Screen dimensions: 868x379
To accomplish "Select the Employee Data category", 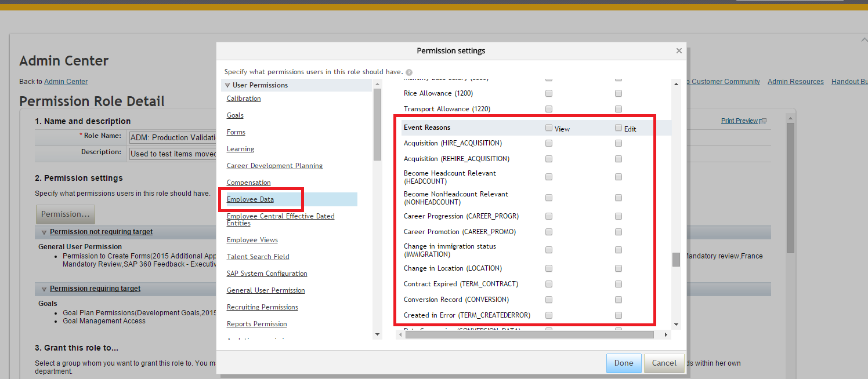I will click(x=250, y=199).
